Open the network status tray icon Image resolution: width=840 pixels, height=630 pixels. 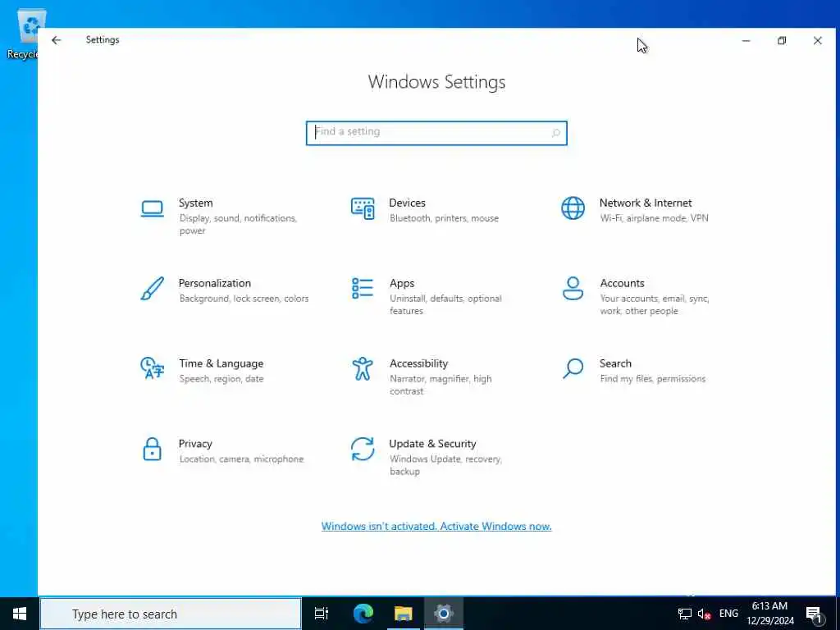click(x=685, y=614)
